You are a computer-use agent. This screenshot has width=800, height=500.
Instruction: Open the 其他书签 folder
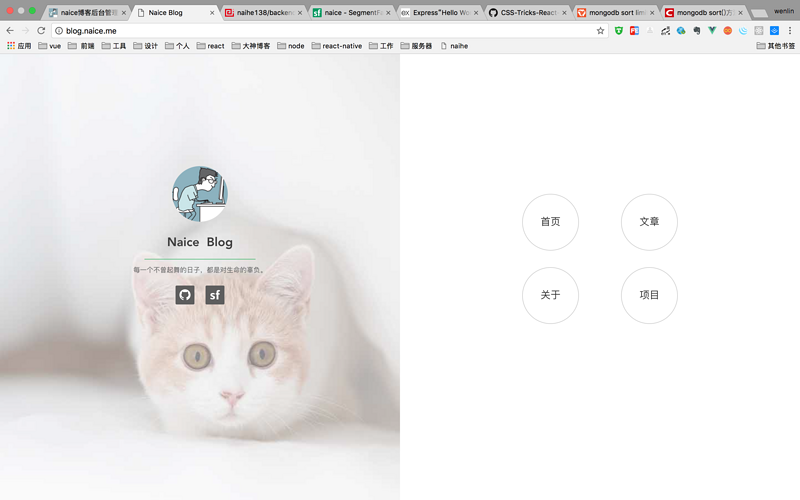776,46
